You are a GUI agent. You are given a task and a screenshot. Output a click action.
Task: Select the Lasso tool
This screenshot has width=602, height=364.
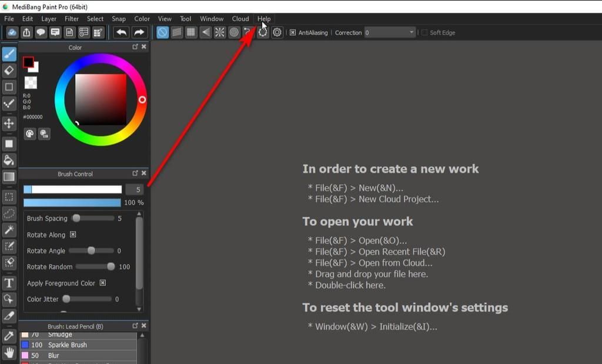tap(9, 213)
